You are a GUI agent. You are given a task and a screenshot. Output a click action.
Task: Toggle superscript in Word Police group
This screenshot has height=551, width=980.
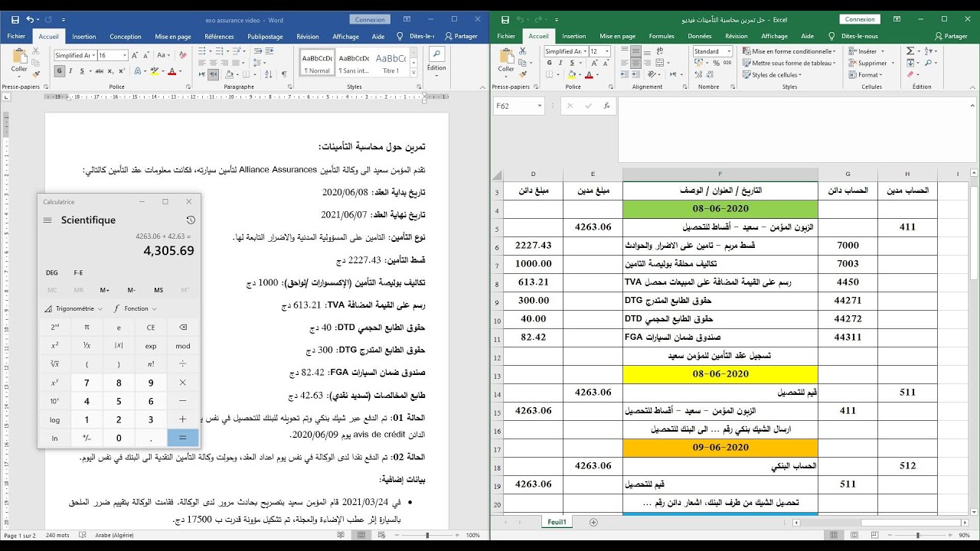point(122,71)
